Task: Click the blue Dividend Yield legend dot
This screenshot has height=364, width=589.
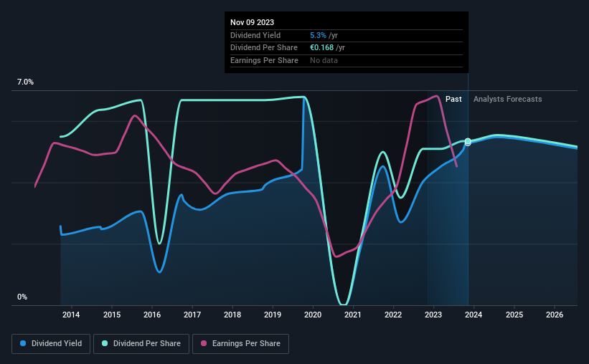Action: [23, 343]
